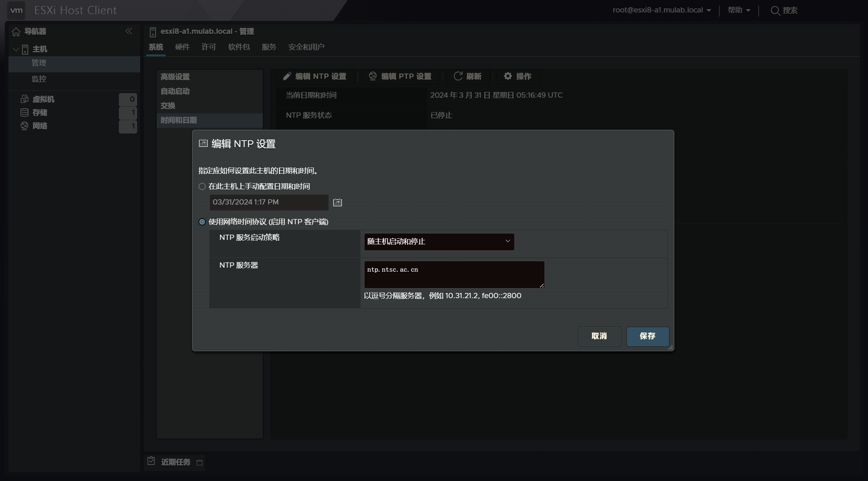Click the Networking count badge 1

(x=128, y=127)
